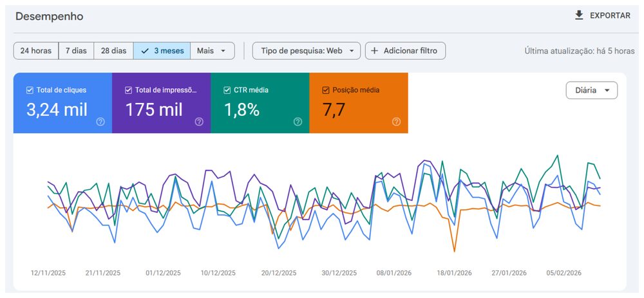
Task: Click the export download arrow icon
Action: [x=579, y=15]
